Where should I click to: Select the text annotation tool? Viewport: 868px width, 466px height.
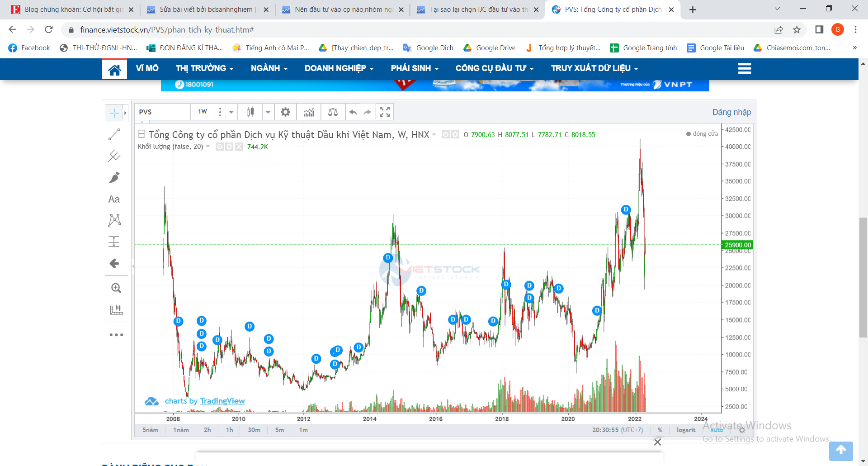coord(114,200)
